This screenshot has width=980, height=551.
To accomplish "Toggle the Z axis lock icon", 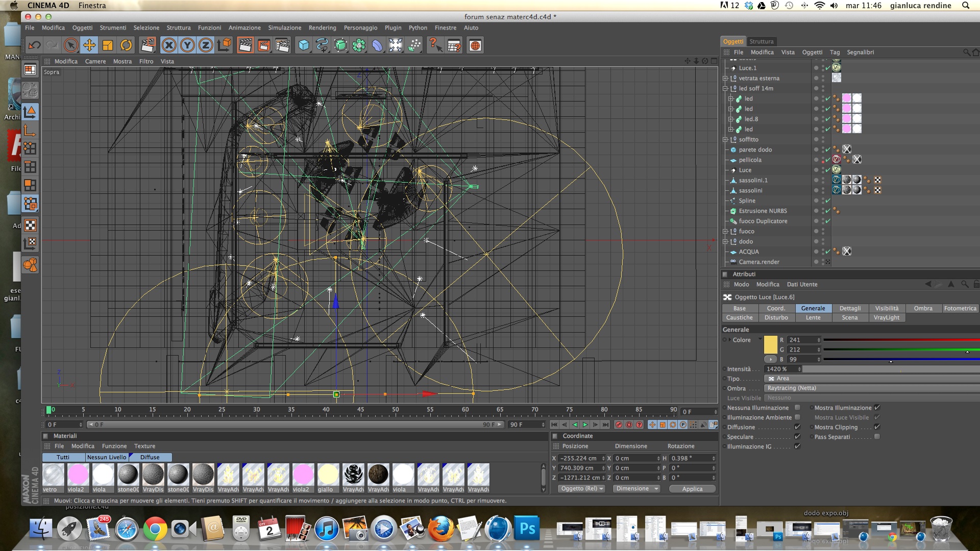I will tap(206, 45).
